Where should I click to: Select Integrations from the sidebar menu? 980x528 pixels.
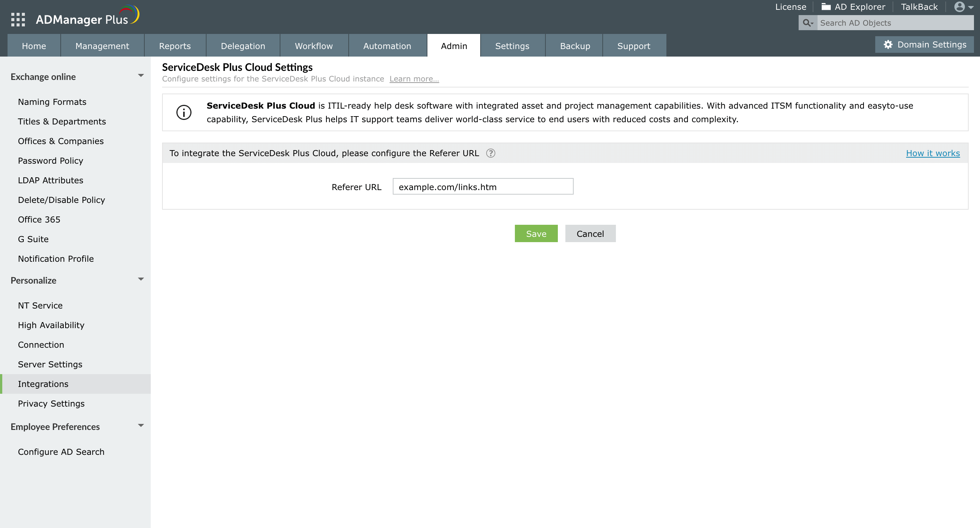[43, 384]
